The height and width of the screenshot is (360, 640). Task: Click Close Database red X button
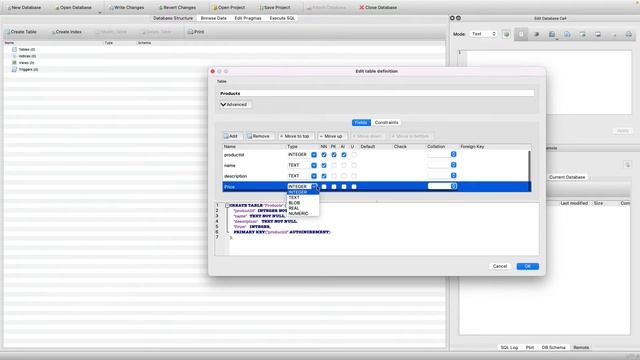pos(378,7)
